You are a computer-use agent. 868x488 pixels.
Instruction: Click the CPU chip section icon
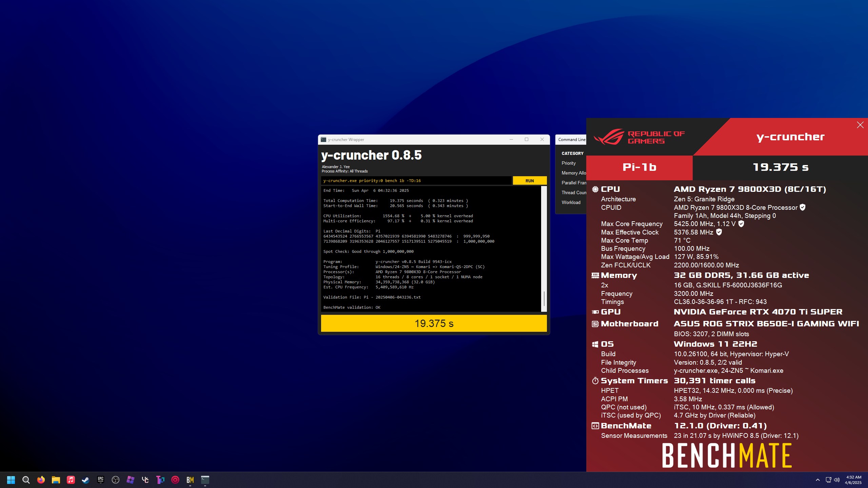click(x=595, y=189)
